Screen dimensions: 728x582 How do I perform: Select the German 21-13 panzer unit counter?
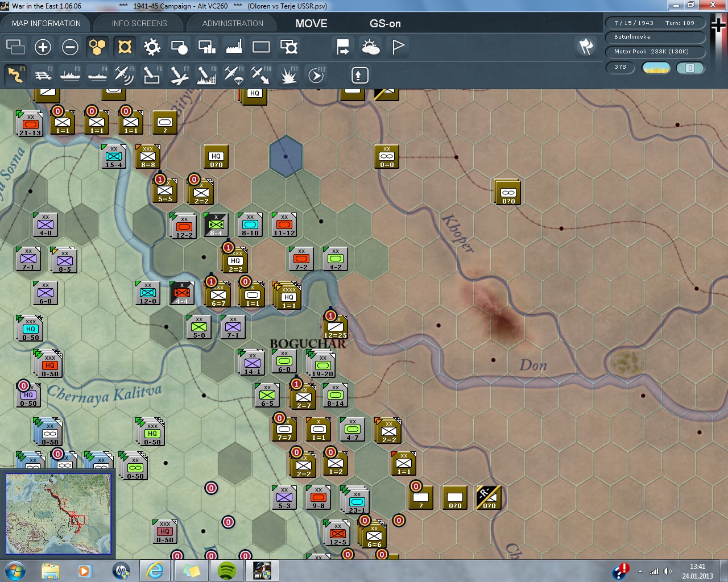point(30,124)
